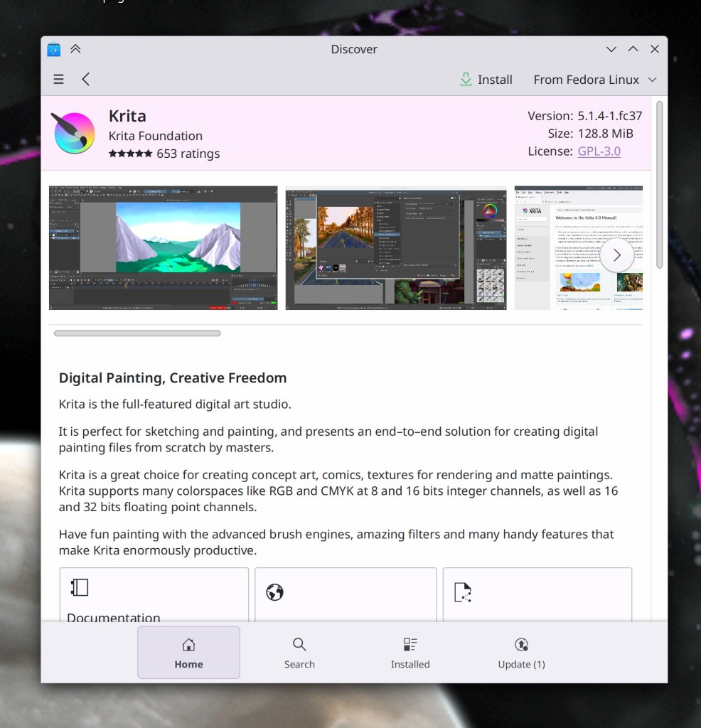
Task: Toggle the Home tab selection
Action: pos(188,652)
